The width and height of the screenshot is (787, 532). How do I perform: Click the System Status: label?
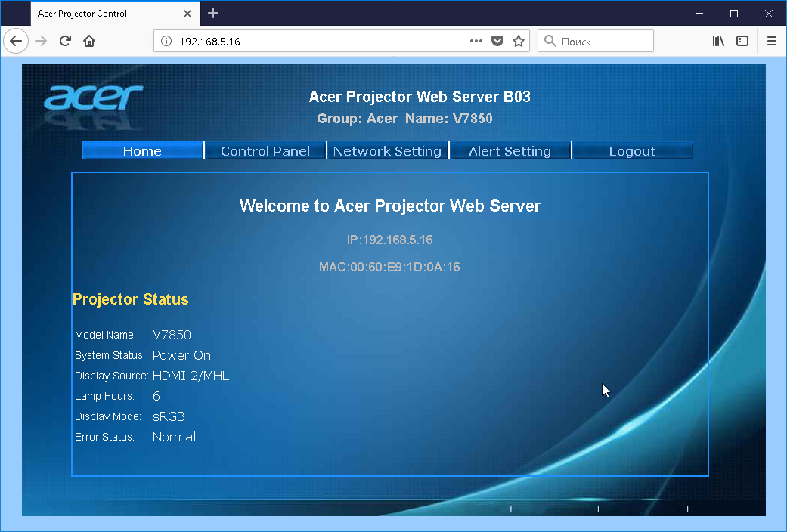[110, 355]
